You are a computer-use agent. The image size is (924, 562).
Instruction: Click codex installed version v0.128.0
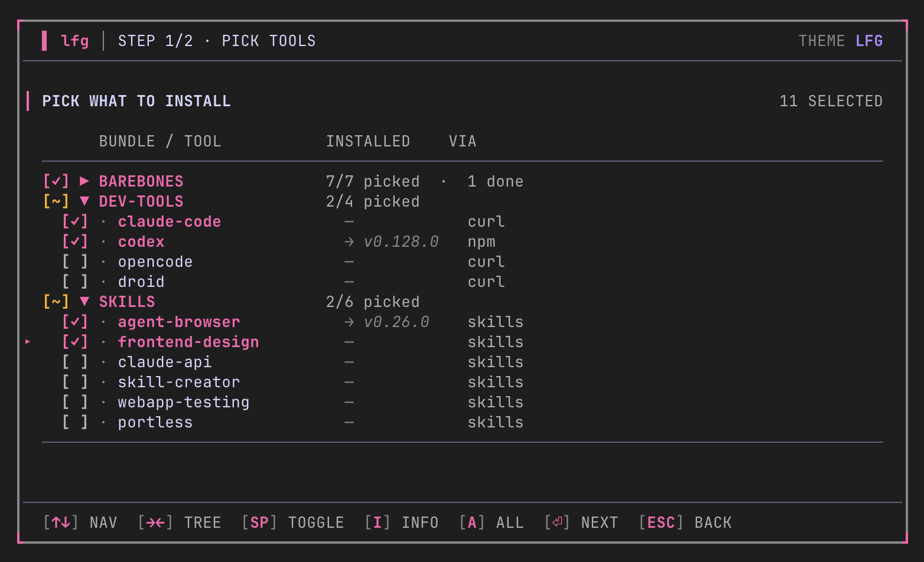coord(401,241)
